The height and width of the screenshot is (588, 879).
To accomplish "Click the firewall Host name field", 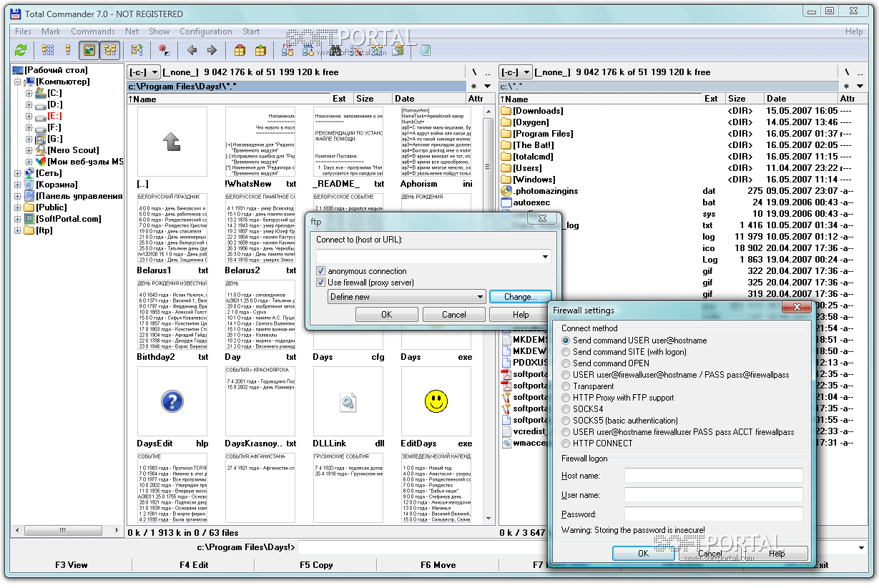I will coord(713,476).
